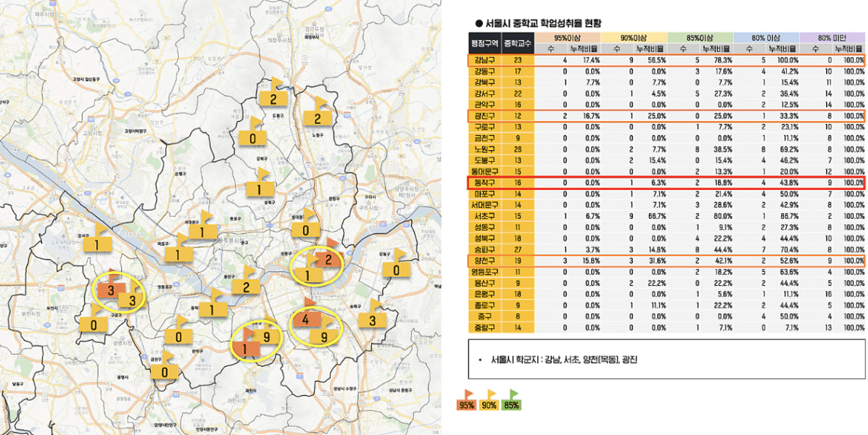The height and width of the screenshot is (435, 868).
Task: Select the 85%이상 header cell
Action: (700, 37)
